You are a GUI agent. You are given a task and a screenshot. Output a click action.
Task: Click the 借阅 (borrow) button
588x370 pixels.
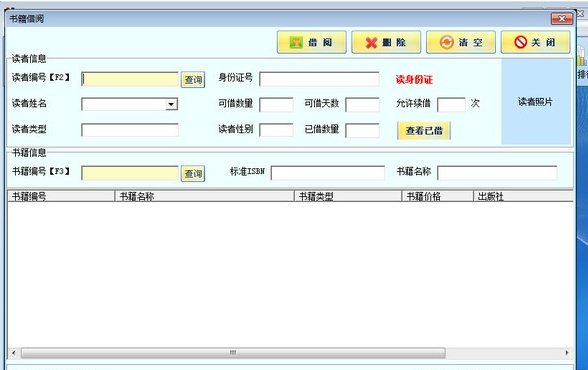(312, 42)
